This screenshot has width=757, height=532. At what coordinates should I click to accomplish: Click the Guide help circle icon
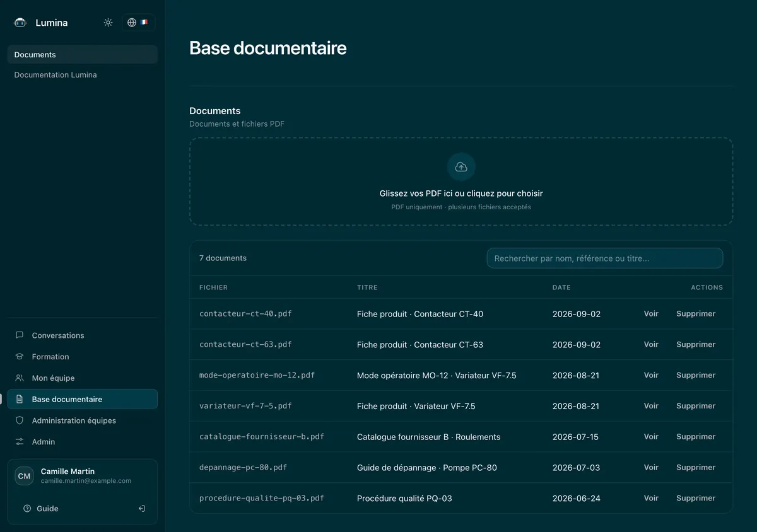pos(27,509)
